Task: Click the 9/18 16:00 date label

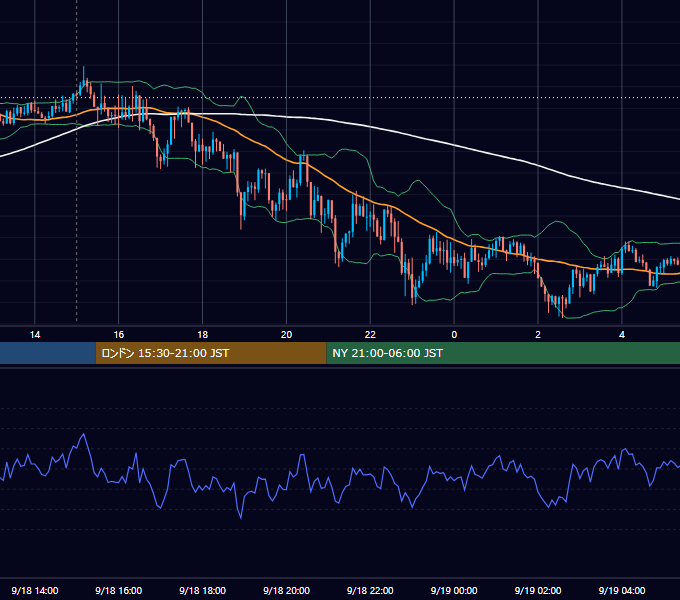Action: click(118, 590)
